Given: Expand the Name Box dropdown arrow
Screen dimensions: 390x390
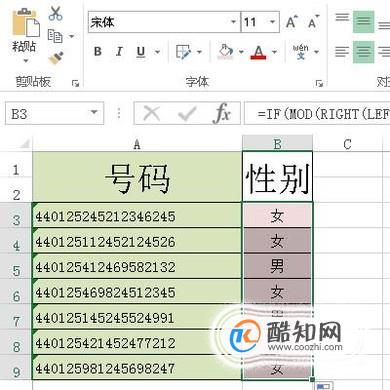Looking at the screenshot, I should tap(94, 113).
